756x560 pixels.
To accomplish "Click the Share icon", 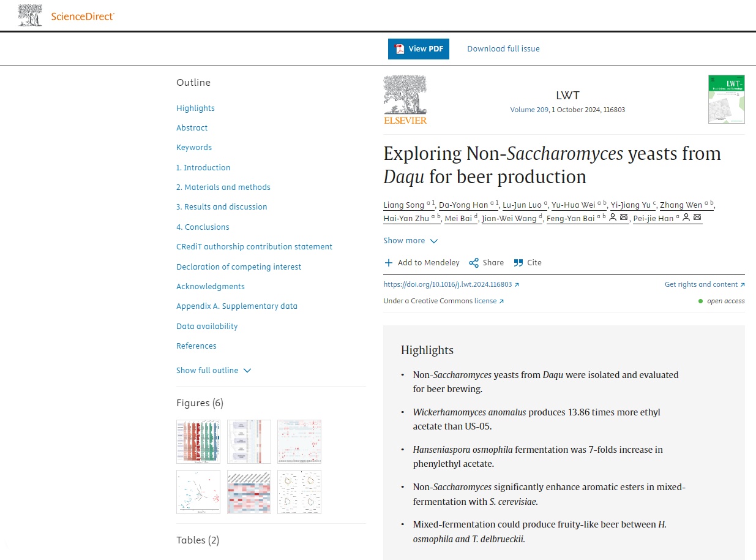I will pos(474,263).
